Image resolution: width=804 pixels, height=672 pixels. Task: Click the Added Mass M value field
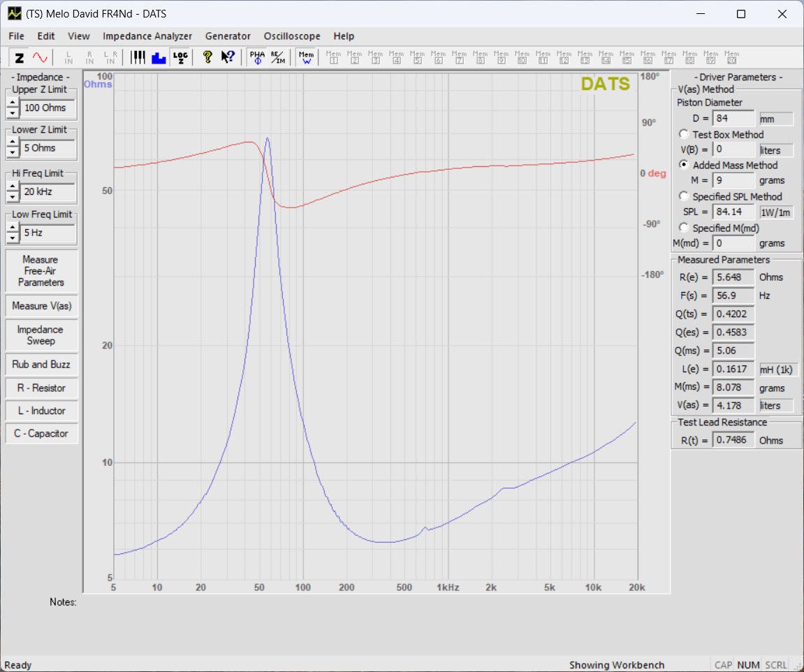click(733, 180)
